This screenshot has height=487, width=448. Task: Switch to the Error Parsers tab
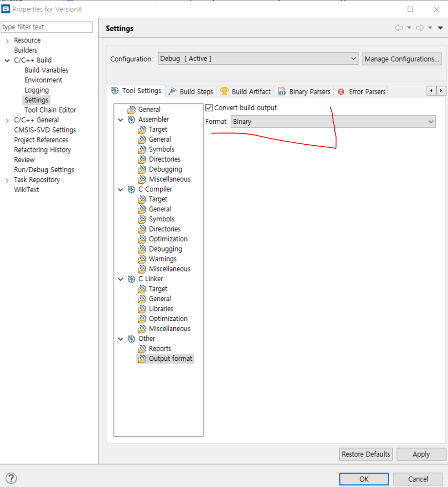362,92
